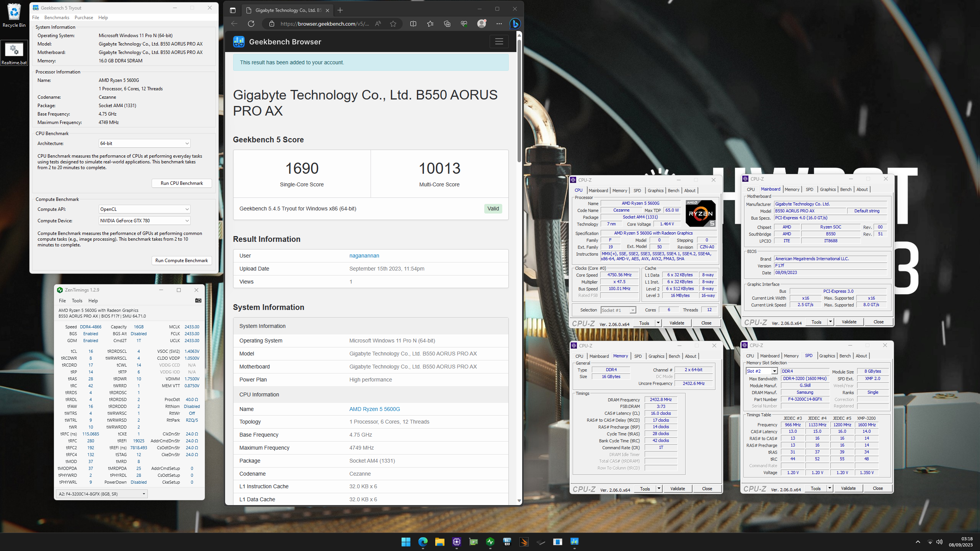Click the green Valid badge
Screen dimensions: 980x551
pyautogui.click(x=493, y=209)
